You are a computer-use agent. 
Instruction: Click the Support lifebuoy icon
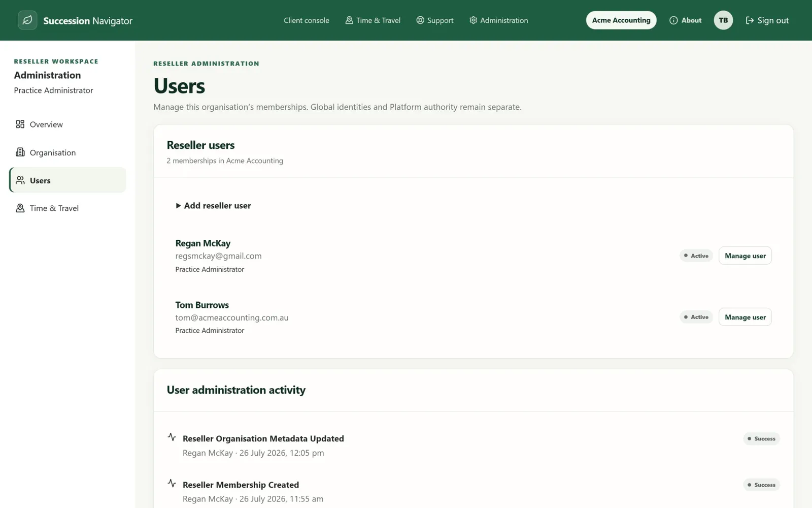(420, 20)
